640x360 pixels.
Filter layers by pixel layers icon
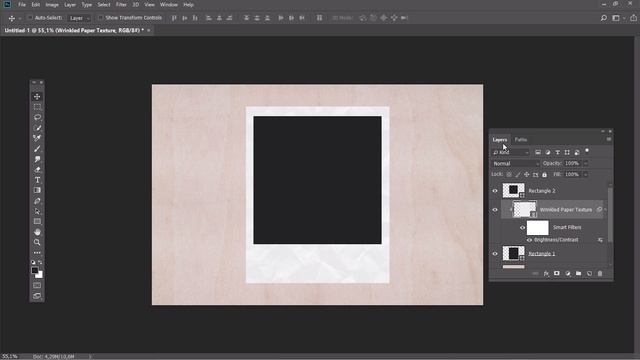pos(538,152)
